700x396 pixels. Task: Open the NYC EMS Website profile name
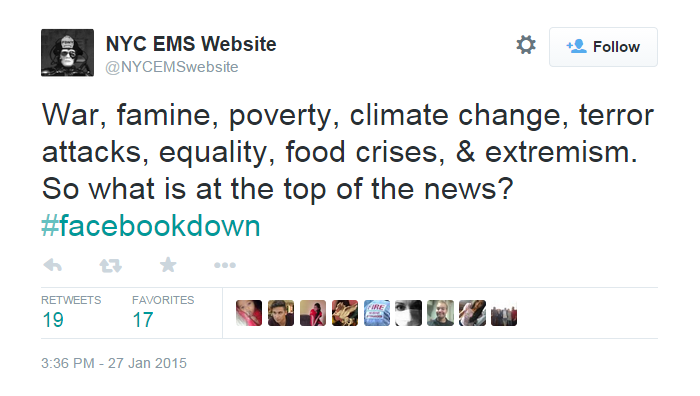pos(191,44)
